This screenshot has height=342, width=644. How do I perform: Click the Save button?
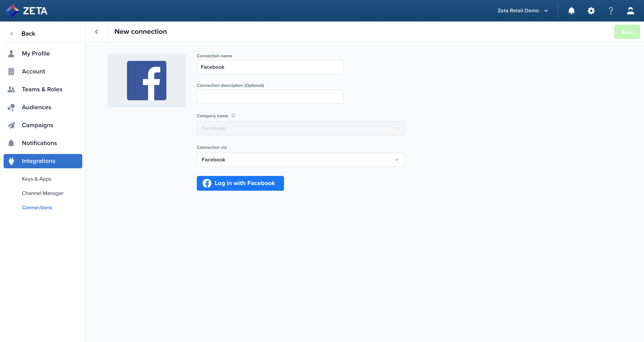pos(627,32)
